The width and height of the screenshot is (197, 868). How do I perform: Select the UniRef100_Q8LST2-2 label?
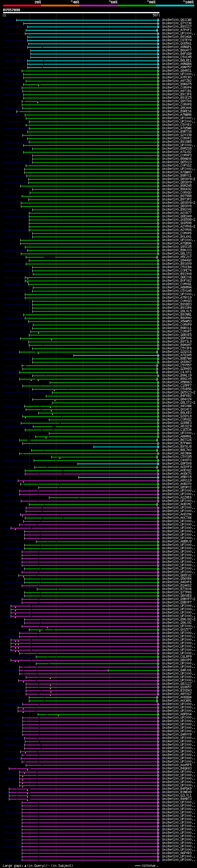click(x=179, y=403)
